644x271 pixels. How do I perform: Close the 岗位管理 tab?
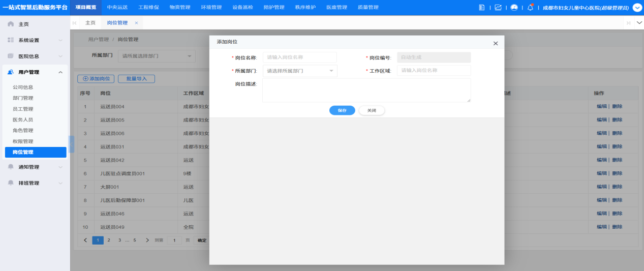click(136, 23)
